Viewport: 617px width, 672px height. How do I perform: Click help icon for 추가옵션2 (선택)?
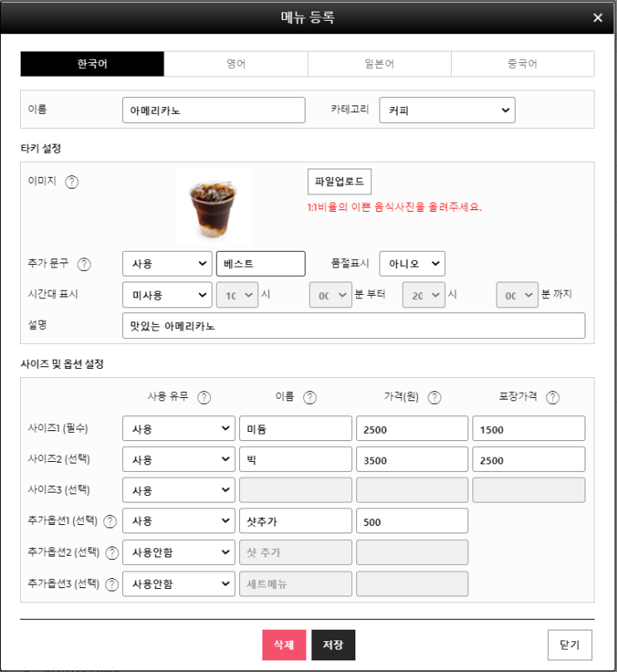tap(112, 553)
